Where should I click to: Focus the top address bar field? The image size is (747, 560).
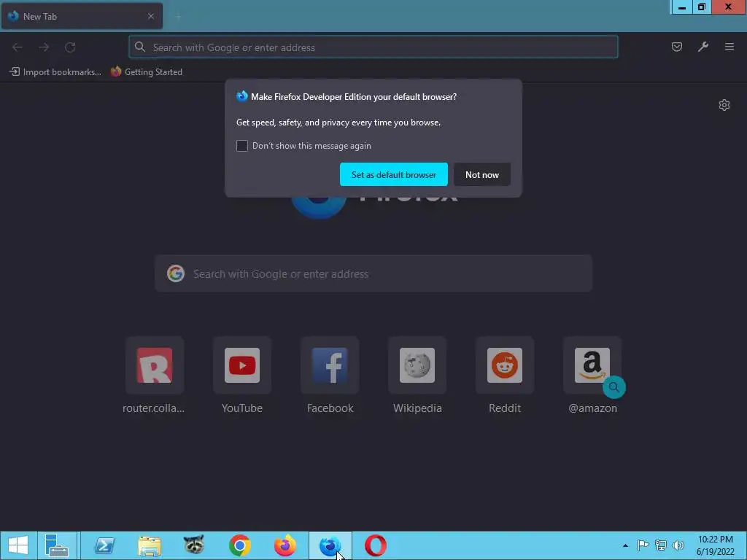tap(373, 47)
